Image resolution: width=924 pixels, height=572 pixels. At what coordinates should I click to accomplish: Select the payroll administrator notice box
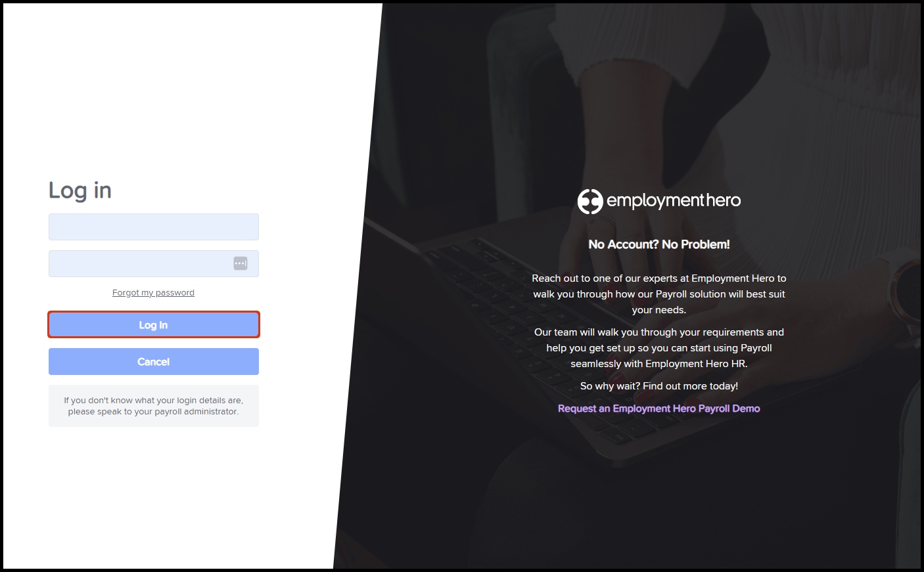coord(154,406)
